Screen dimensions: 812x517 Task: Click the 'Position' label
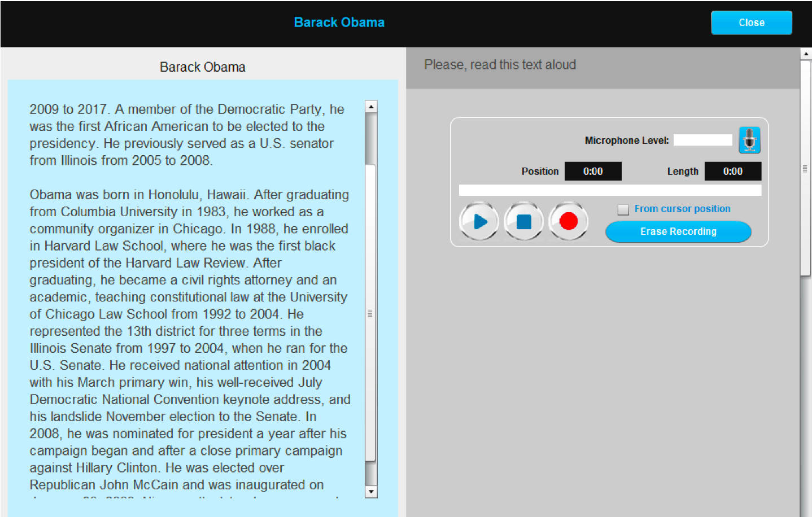(540, 172)
